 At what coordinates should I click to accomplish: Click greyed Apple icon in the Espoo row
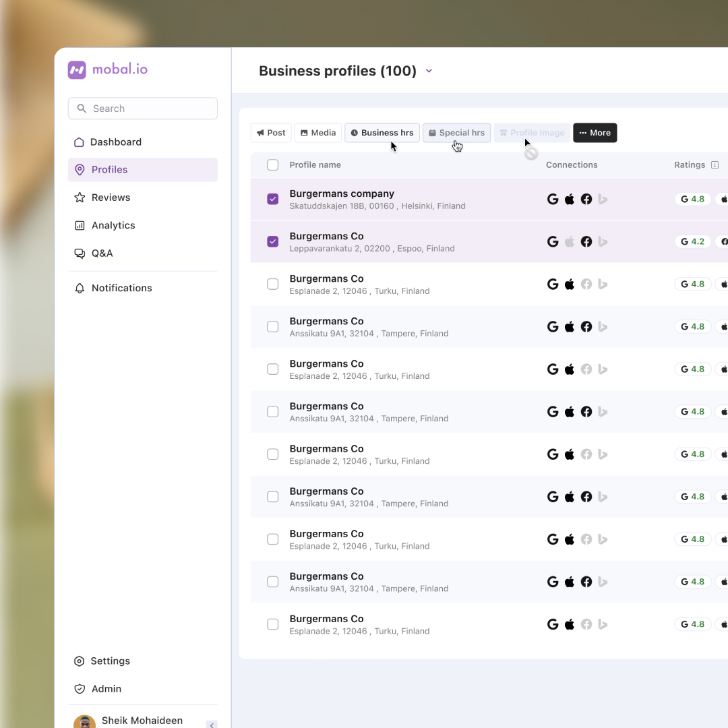569,241
